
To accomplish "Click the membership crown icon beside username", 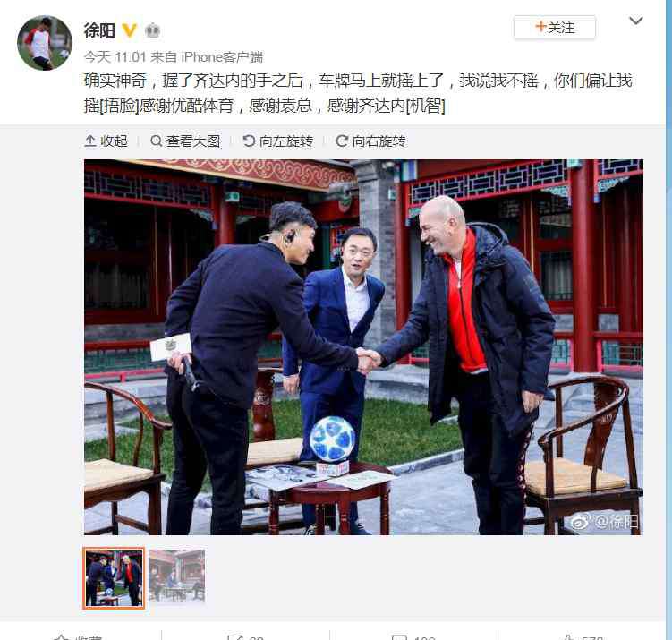I will pyautogui.click(x=152, y=30).
